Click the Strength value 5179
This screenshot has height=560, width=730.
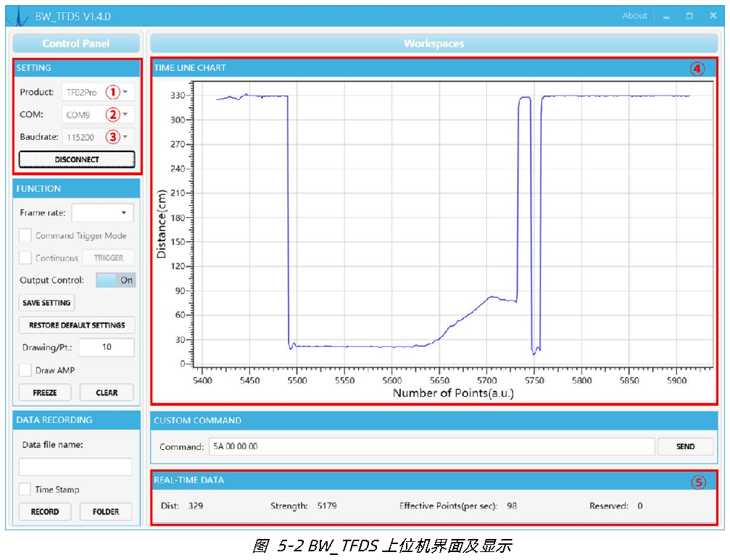pyautogui.click(x=327, y=506)
